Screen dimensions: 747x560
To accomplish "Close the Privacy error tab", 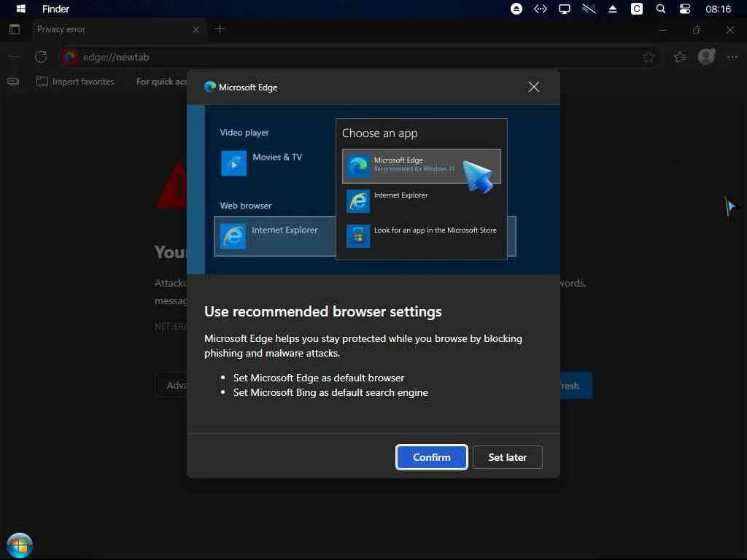I will tap(196, 29).
